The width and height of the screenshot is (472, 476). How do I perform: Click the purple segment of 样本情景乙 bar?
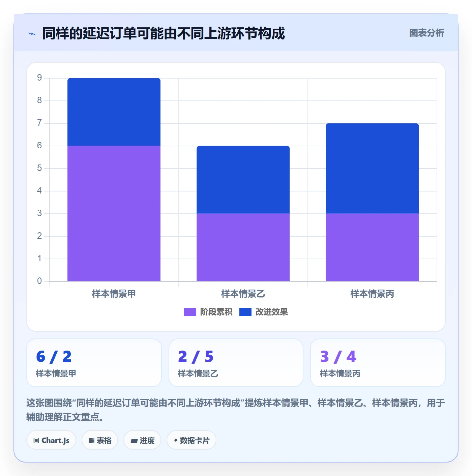(243, 247)
